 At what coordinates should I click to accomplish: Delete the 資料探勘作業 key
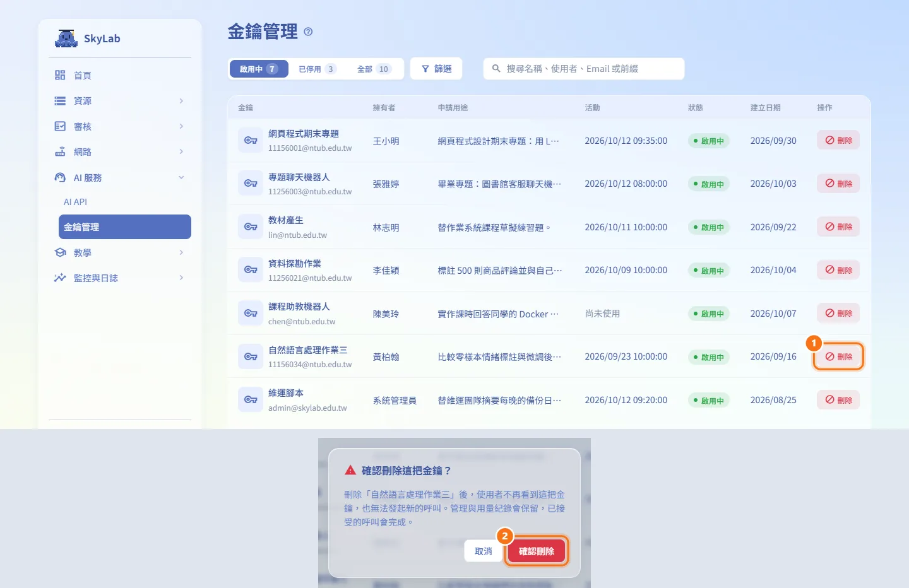[838, 270]
